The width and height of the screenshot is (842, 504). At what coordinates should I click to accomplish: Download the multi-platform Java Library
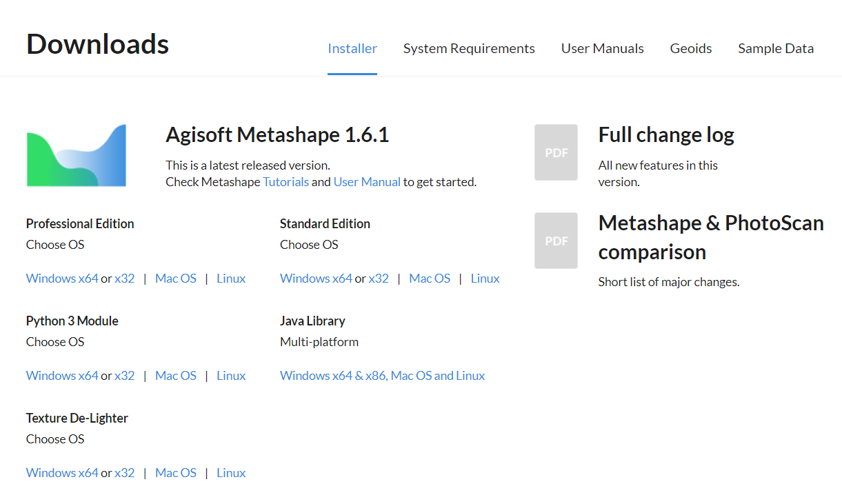[x=382, y=376]
